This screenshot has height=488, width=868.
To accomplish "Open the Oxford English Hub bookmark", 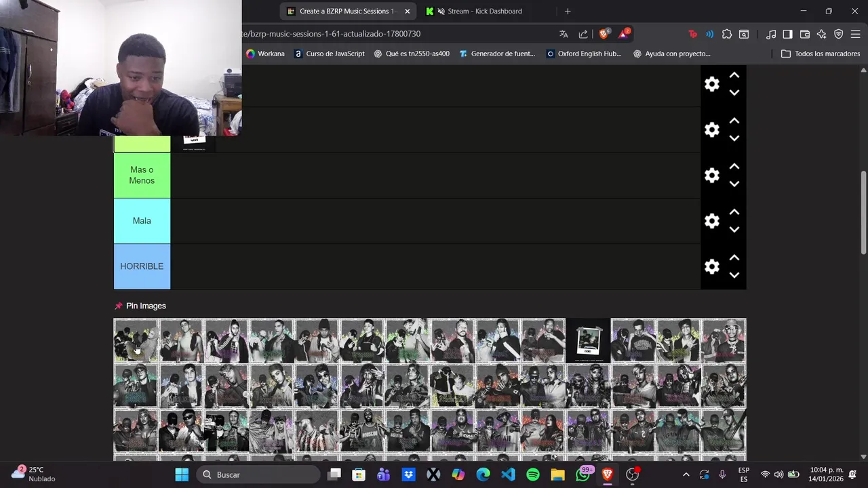I will tap(584, 54).
